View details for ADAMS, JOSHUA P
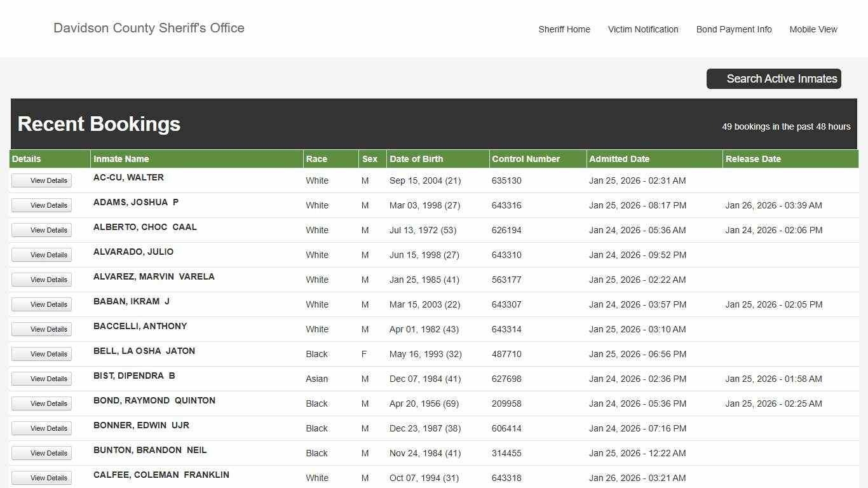The height and width of the screenshot is (488, 868). click(42, 205)
